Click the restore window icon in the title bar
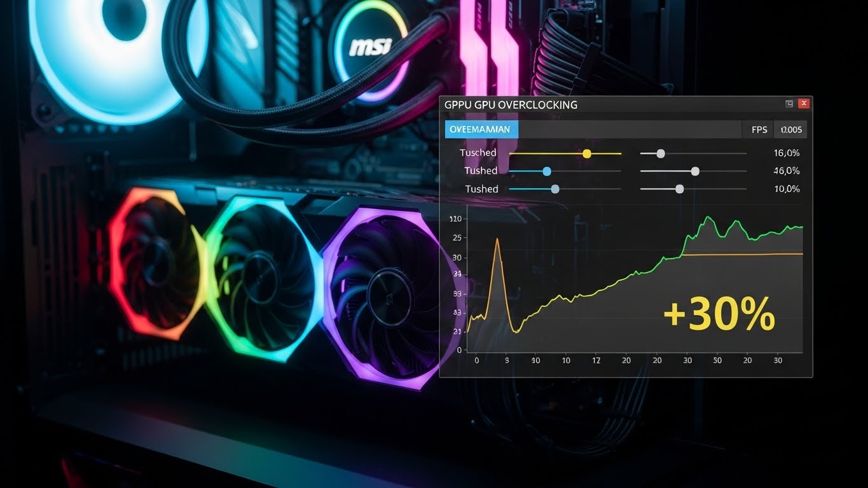 pyautogui.click(x=789, y=104)
